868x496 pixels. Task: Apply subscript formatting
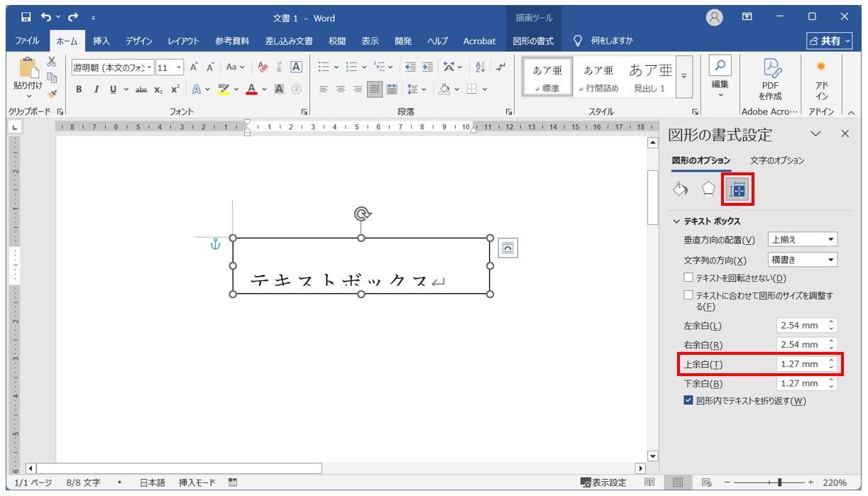click(x=158, y=89)
